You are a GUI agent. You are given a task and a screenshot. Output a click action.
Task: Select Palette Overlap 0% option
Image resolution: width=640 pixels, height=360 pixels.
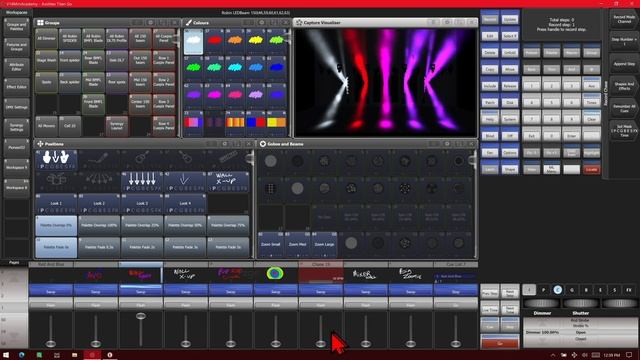(x=56, y=225)
